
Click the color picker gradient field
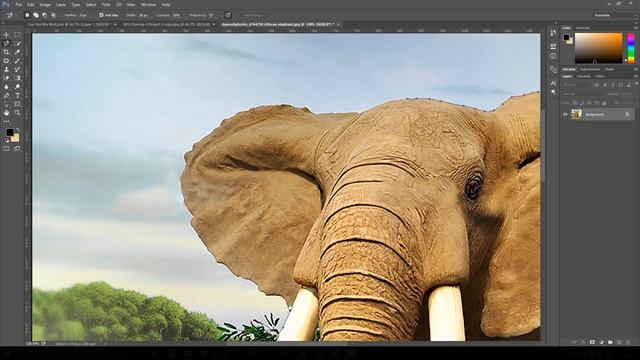(598, 48)
